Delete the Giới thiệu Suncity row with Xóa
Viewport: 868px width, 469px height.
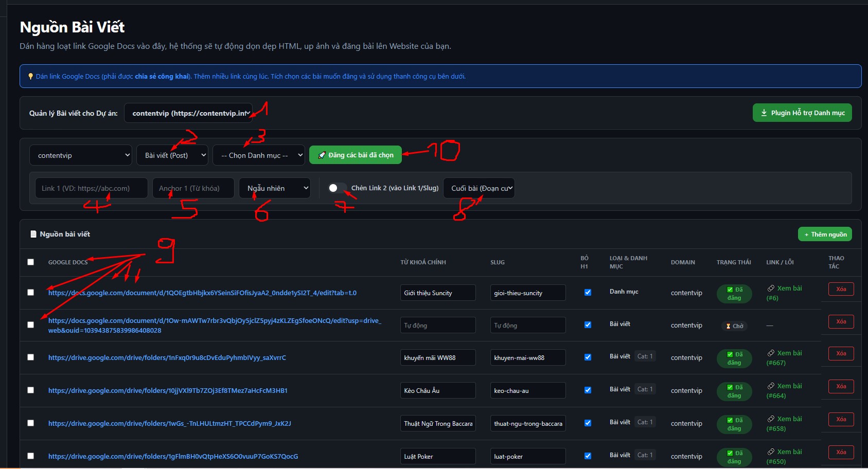point(841,289)
